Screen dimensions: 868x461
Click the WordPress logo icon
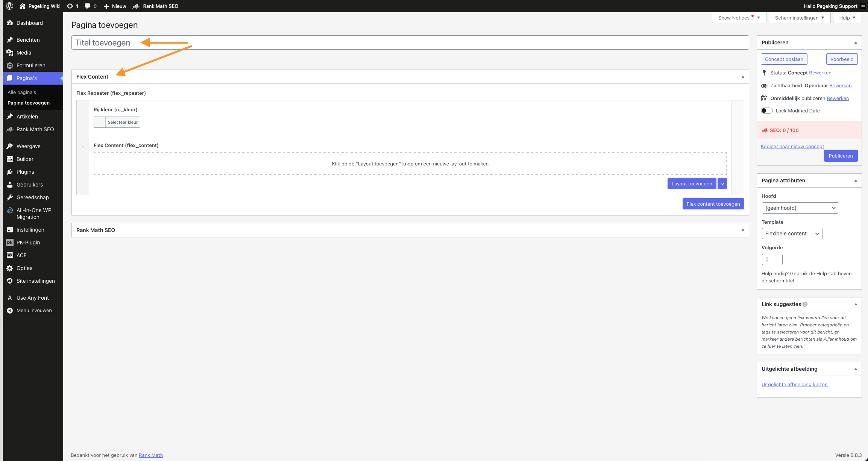click(9, 6)
